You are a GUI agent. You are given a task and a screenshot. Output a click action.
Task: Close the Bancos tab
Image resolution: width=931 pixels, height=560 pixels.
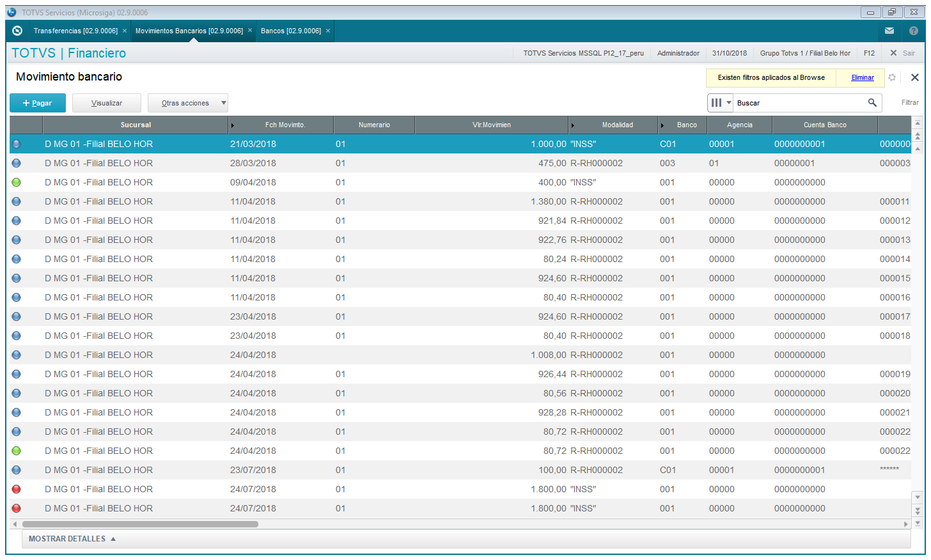click(x=328, y=31)
